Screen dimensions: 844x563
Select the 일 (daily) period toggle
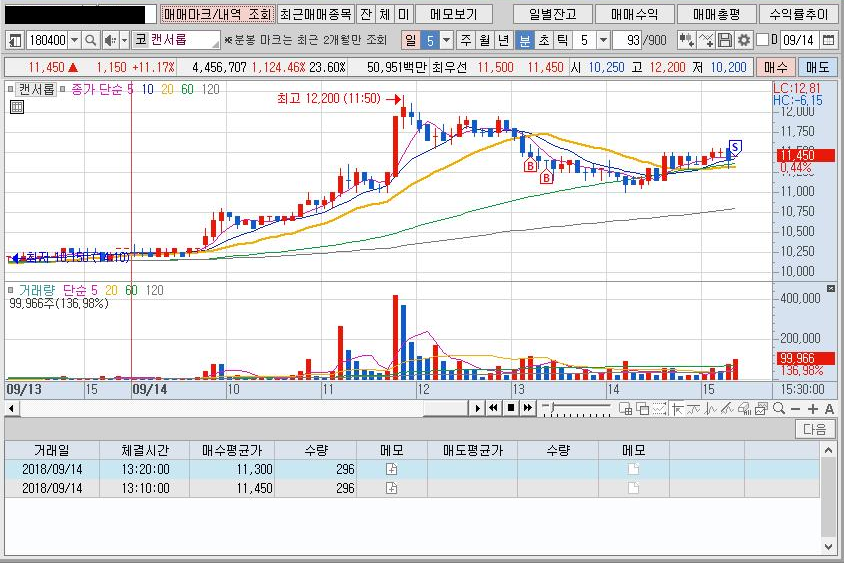(x=411, y=40)
